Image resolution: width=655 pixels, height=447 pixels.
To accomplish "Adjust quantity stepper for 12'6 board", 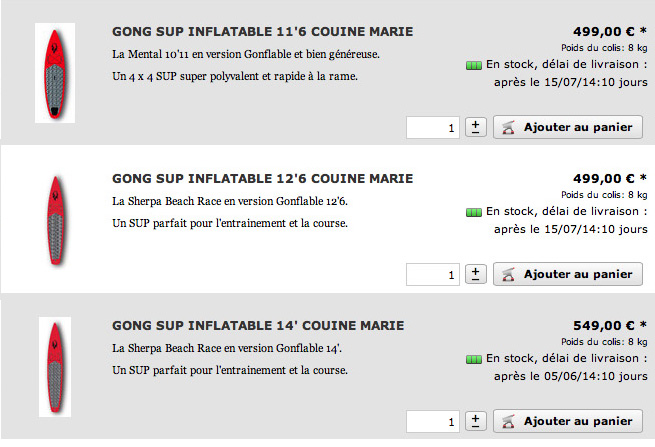I will click(476, 274).
